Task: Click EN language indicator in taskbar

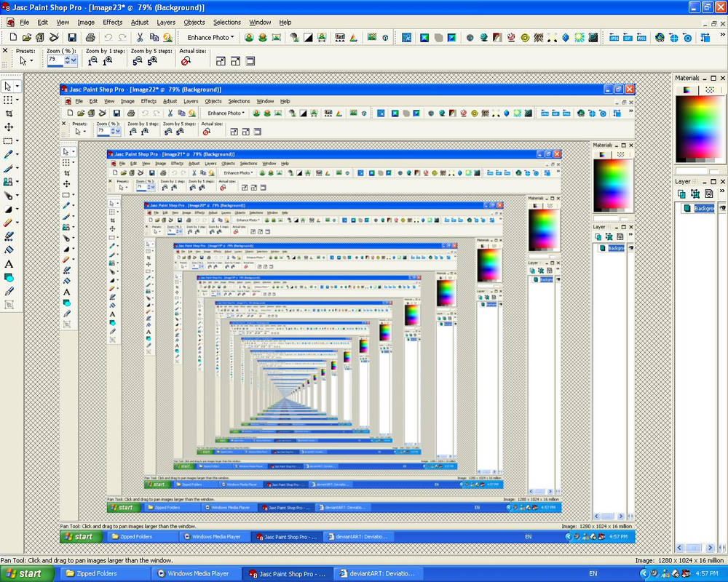Action: click(593, 574)
